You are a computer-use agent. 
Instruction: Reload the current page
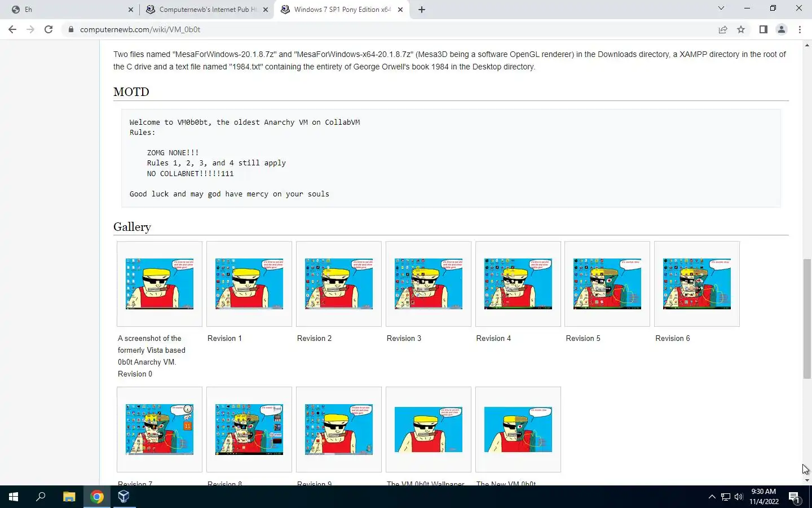click(48, 29)
